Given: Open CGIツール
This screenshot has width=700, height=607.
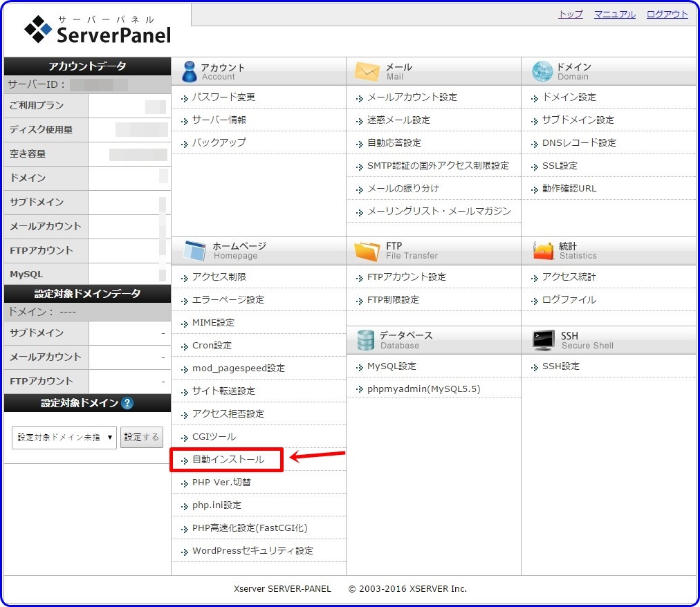Looking at the screenshot, I should (214, 436).
